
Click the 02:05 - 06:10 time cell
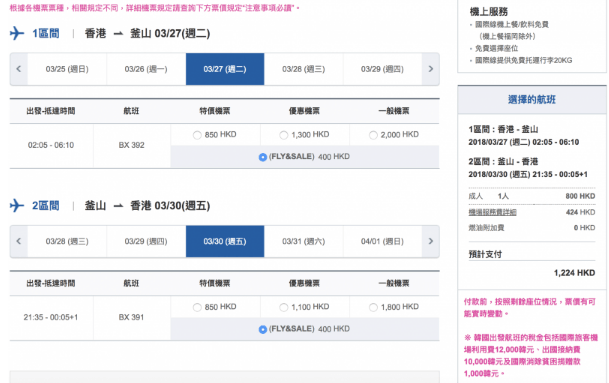click(51, 145)
